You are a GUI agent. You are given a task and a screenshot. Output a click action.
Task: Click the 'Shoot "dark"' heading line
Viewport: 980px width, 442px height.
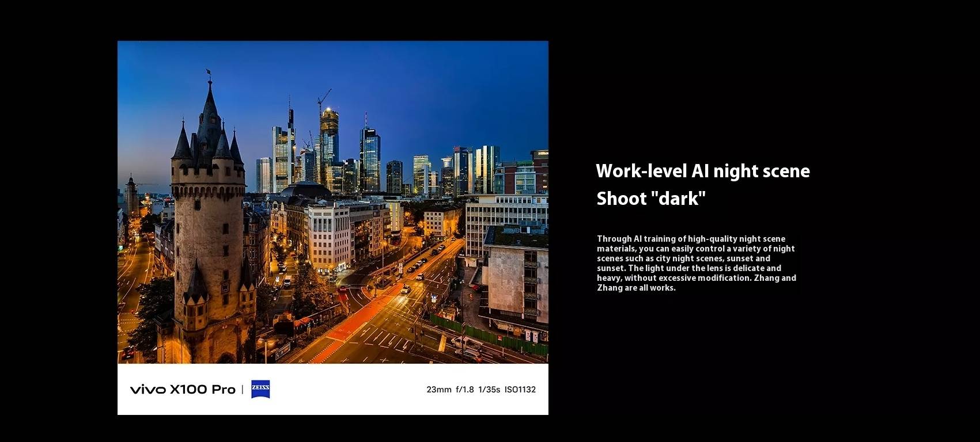pyautogui.click(x=651, y=199)
